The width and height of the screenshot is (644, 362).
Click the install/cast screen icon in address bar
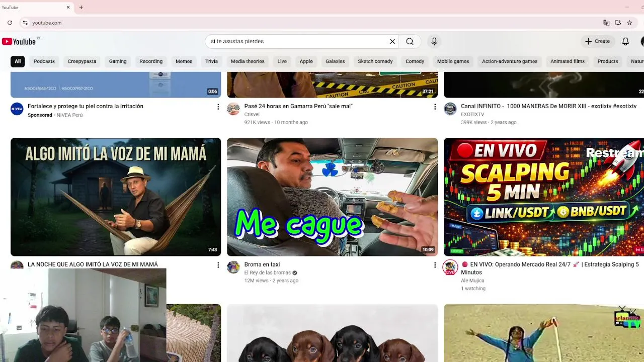(x=618, y=23)
